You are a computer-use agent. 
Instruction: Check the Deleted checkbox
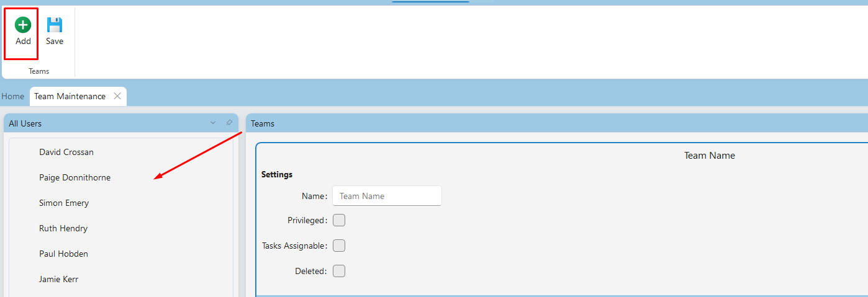tap(339, 271)
